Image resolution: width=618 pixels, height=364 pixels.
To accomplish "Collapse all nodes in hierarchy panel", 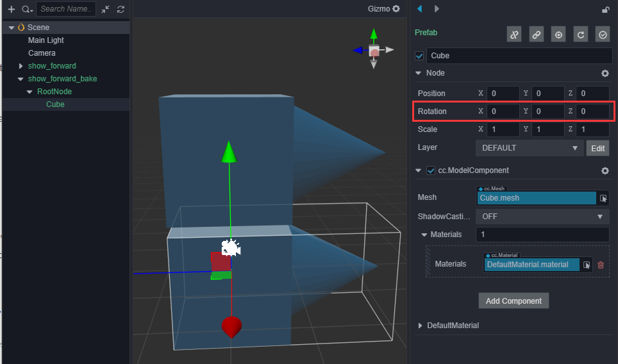I will tap(106, 9).
